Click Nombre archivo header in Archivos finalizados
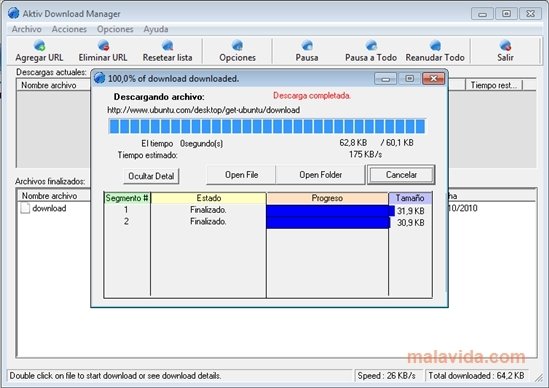 [54, 195]
